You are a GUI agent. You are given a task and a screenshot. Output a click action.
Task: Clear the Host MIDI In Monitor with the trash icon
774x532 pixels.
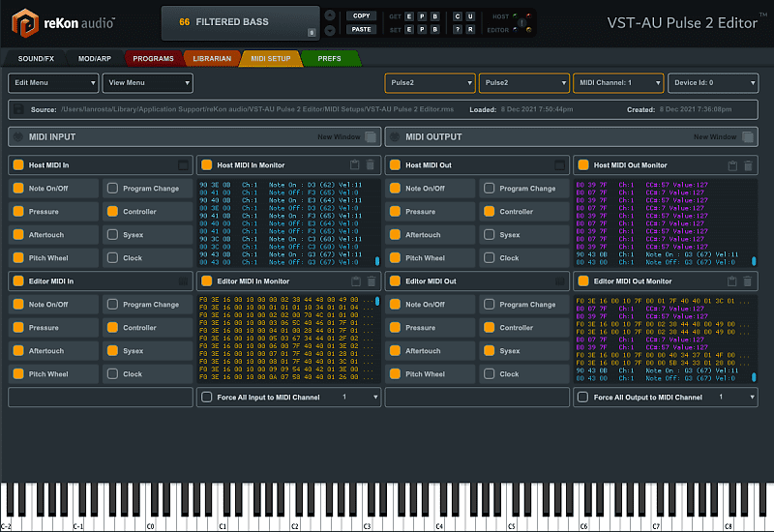pos(371,165)
